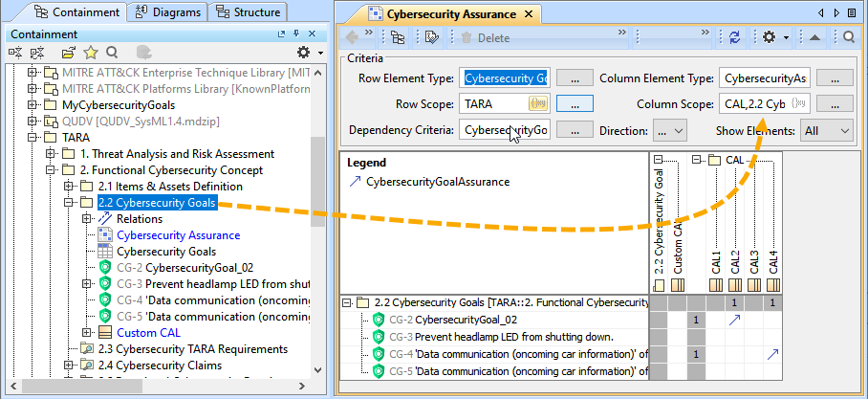Click the Column Element Type browse button

coord(835,78)
